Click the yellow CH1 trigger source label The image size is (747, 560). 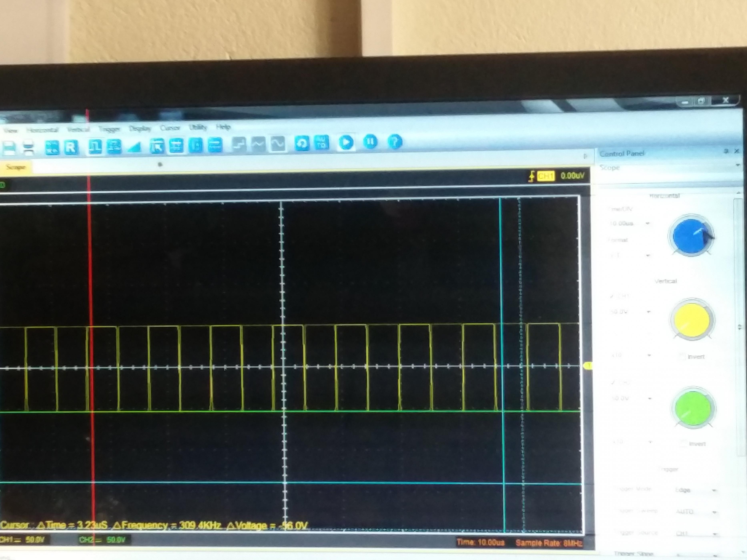point(546,176)
